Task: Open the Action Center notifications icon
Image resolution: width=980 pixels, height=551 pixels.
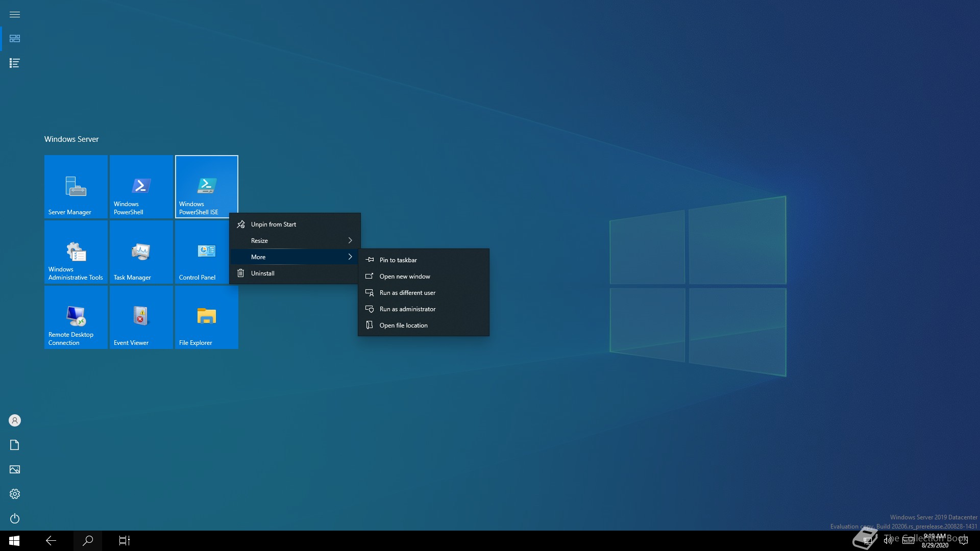Action: click(964, 541)
